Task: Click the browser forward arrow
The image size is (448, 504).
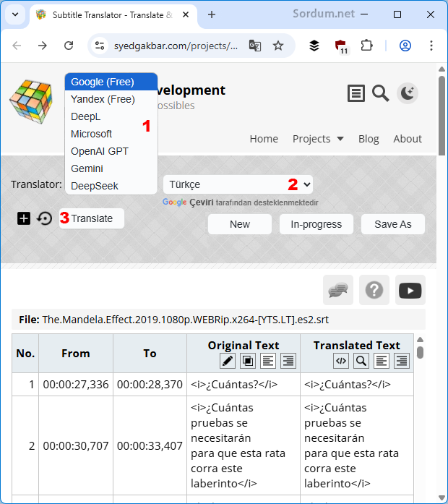Action: [x=43, y=46]
